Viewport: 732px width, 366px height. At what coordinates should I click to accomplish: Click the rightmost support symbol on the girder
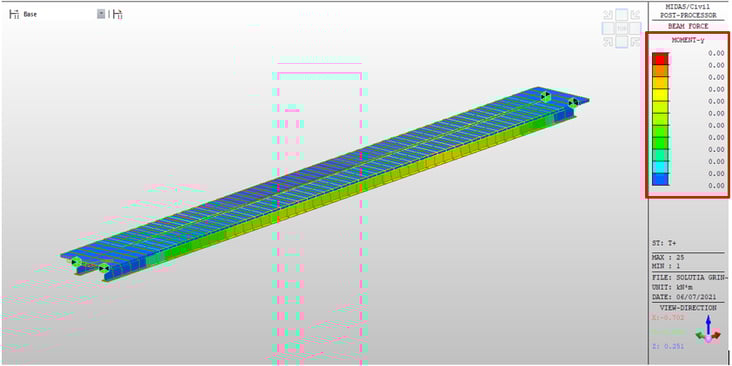[573, 102]
